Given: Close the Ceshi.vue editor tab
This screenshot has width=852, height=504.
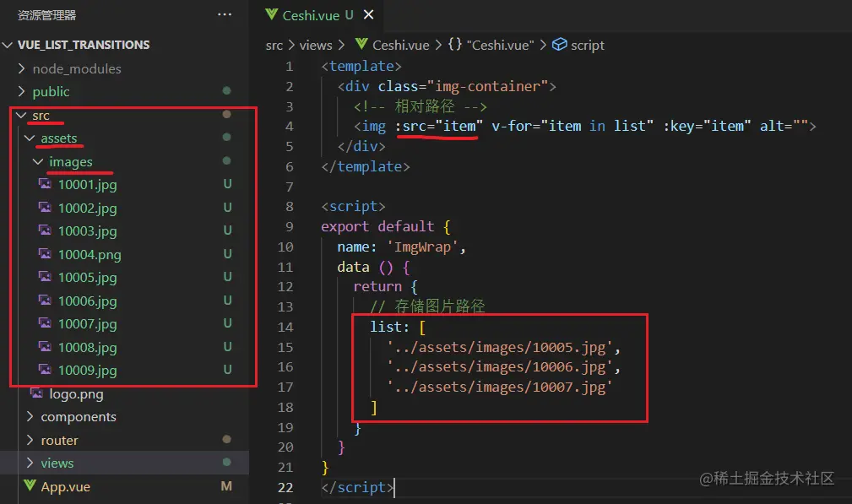Looking at the screenshot, I should tap(368, 14).
